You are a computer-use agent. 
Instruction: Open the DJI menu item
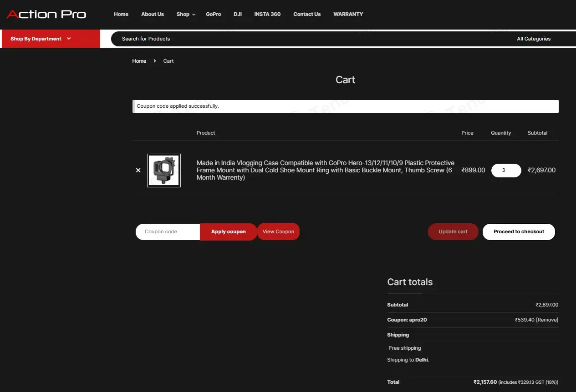click(x=238, y=15)
